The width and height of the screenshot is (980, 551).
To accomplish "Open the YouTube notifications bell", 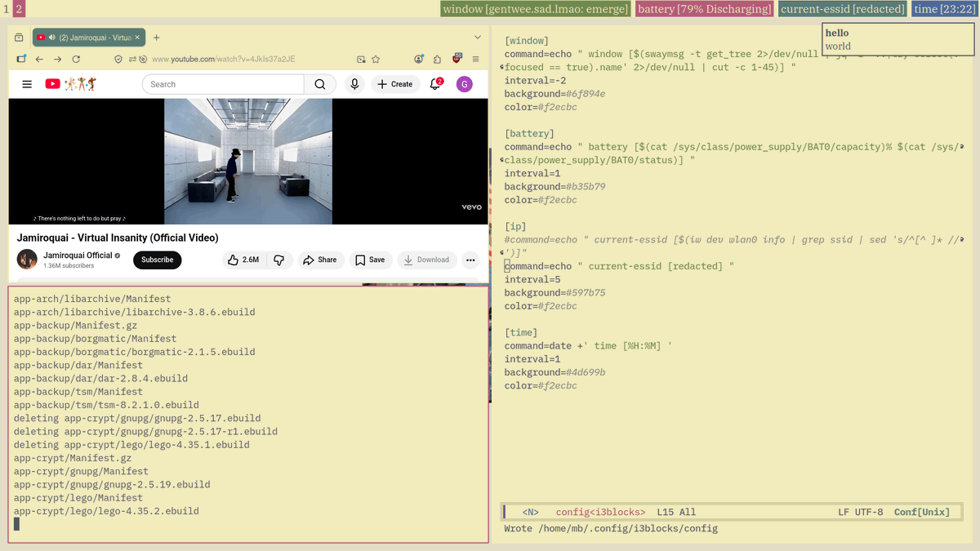I will [434, 83].
